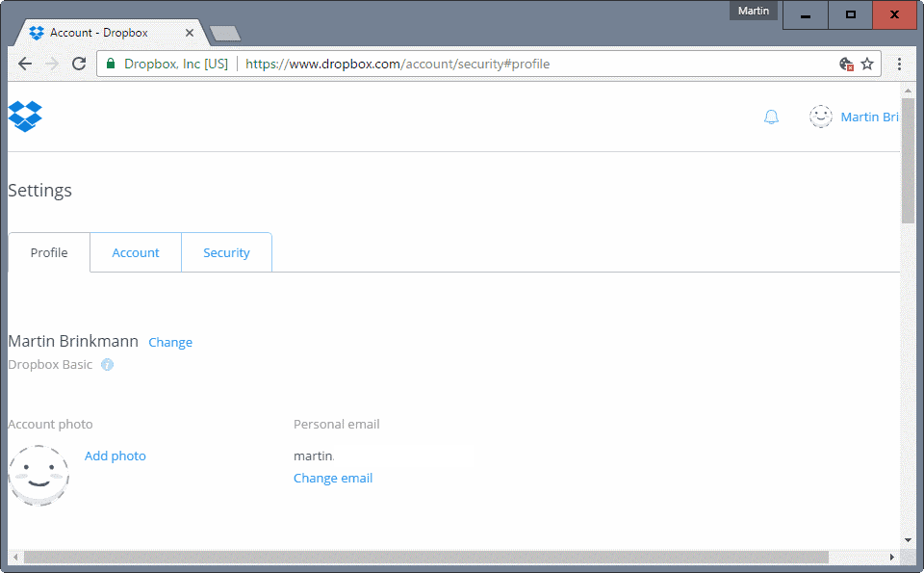Click the Martin Brinkmann name text
The image size is (924, 573).
click(73, 341)
